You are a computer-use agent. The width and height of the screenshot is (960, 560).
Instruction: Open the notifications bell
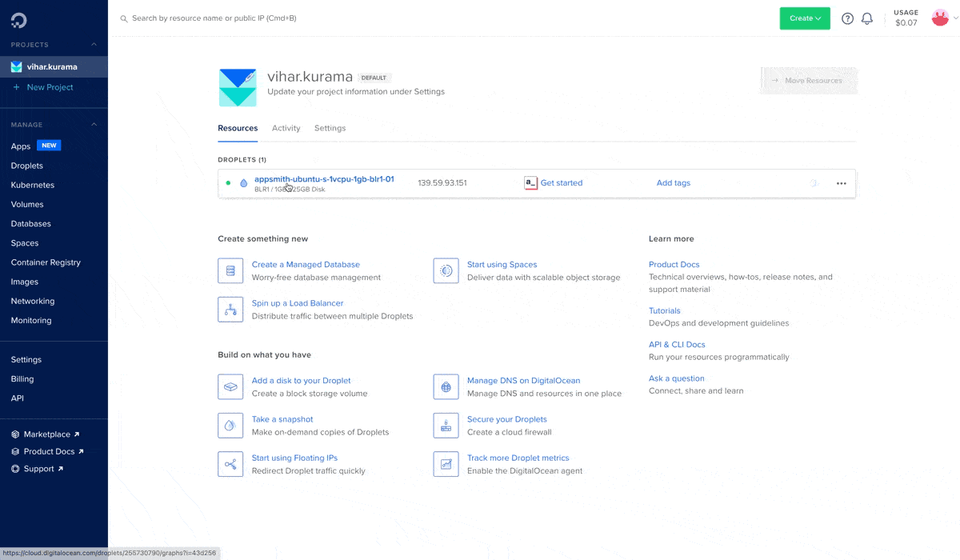click(867, 18)
